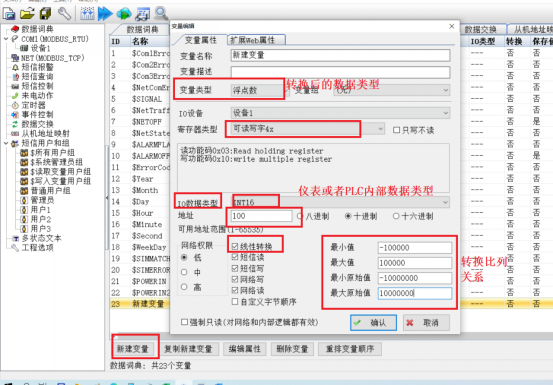
Task: Open the IO设备 dropdown
Action: pos(340,113)
